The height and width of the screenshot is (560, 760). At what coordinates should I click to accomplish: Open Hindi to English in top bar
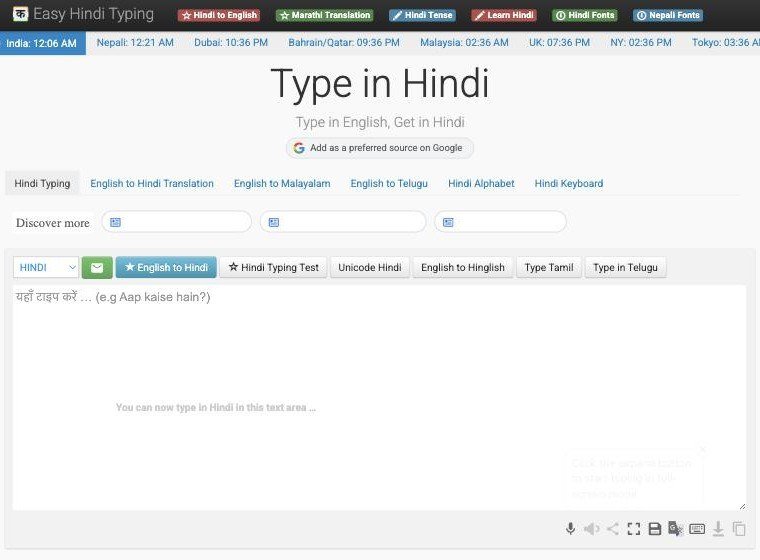click(219, 15)
